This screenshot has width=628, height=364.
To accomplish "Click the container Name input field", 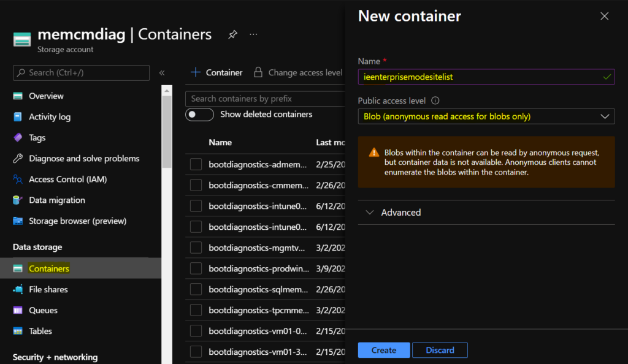I will tap(486, 77).
